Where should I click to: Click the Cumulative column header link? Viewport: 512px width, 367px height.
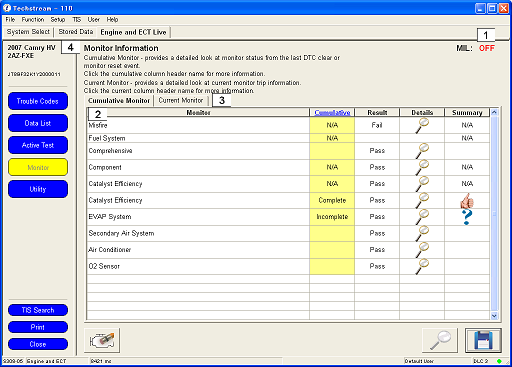click(332, 113)
